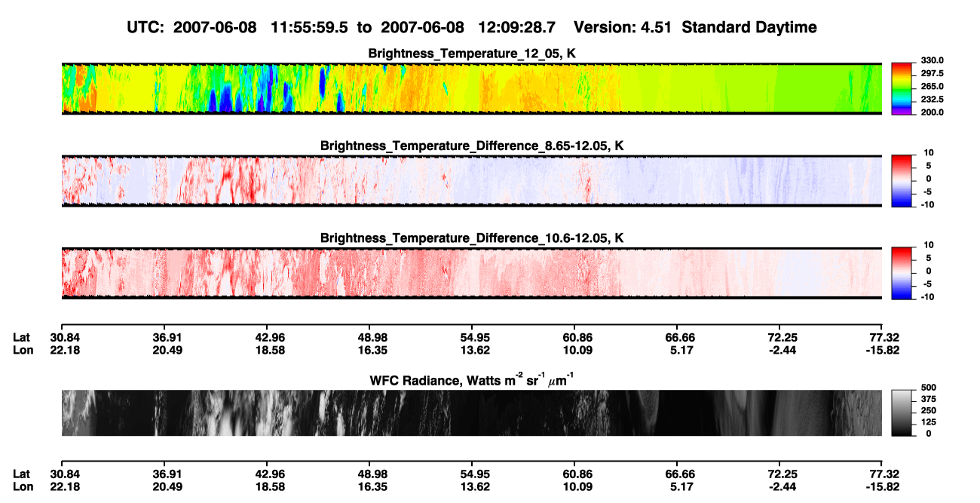Click 'Standard Daytime' in the title
The image size is (980, 503).
749,29
